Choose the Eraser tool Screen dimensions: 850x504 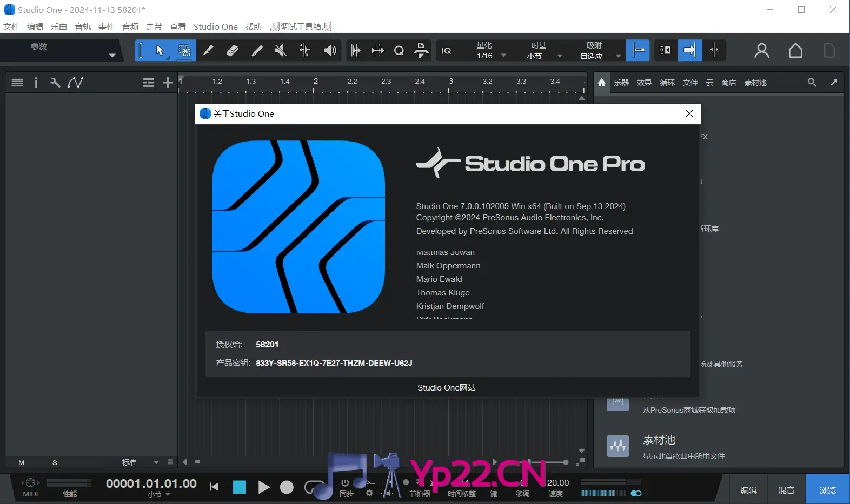(233, 50)
